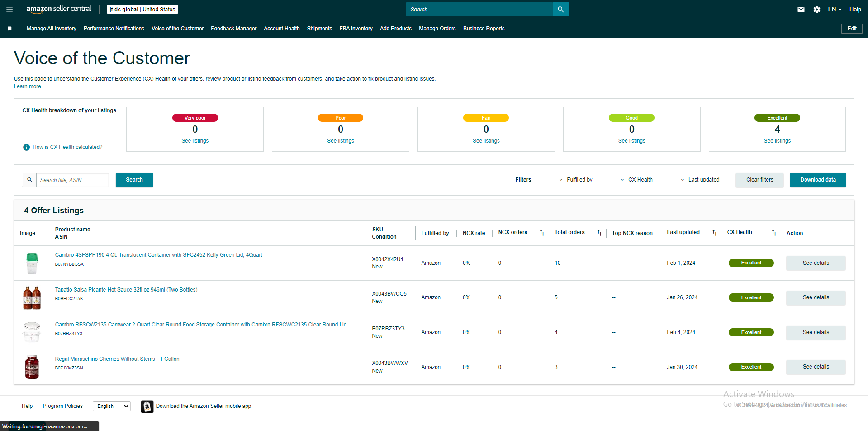Open FBA Inventory
The height and width of the screenshot is (431, 868).
tap(356, 29)
